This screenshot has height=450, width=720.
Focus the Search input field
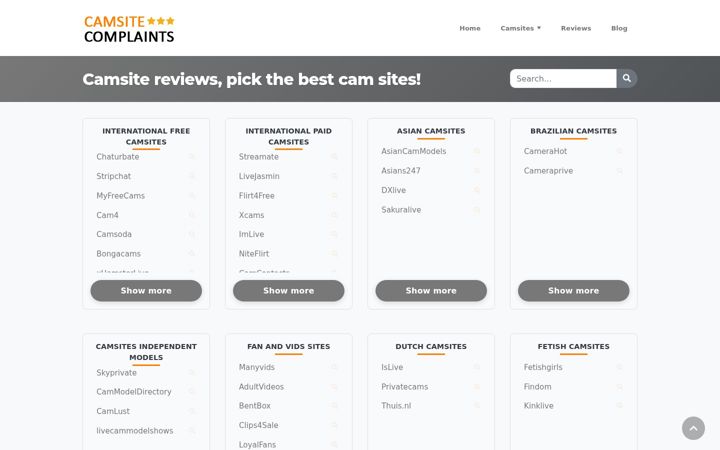pyautogui.click(x=563, y=79)
